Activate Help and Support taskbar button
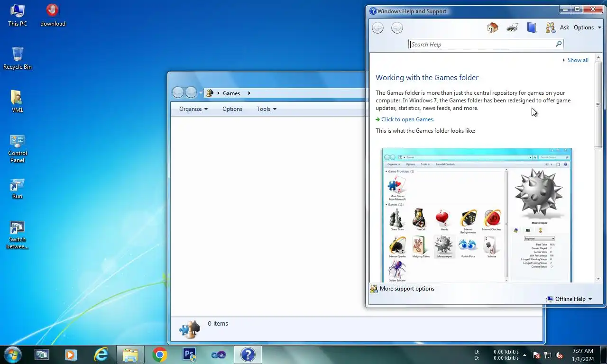The height and width of the screenshot is (364, 607). (248, 355)
